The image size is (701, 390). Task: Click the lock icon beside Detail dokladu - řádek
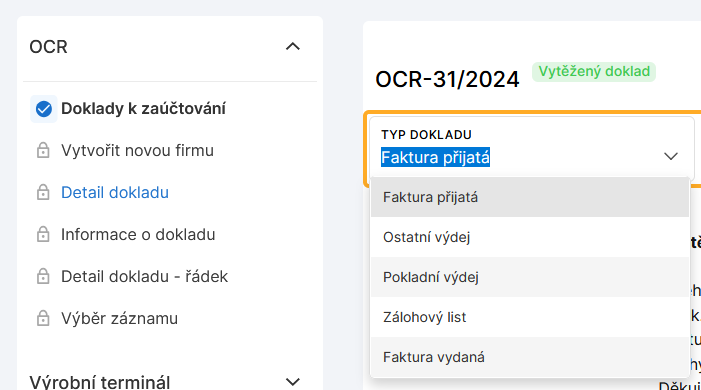click(43, 276)
